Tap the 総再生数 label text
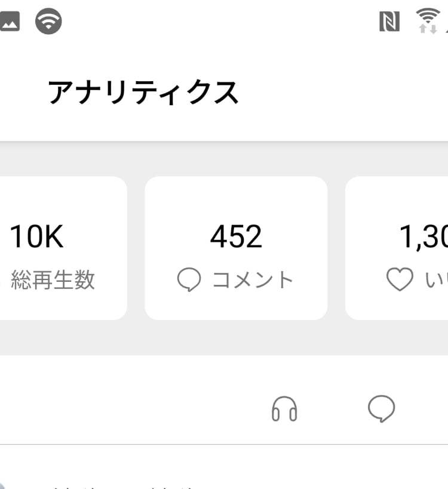The height and width of the screenshot is (489, 448). point(53,280)
